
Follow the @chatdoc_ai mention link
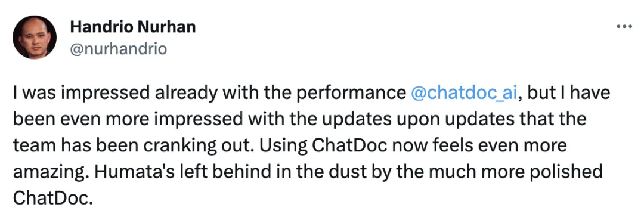(x=463, y=93)
